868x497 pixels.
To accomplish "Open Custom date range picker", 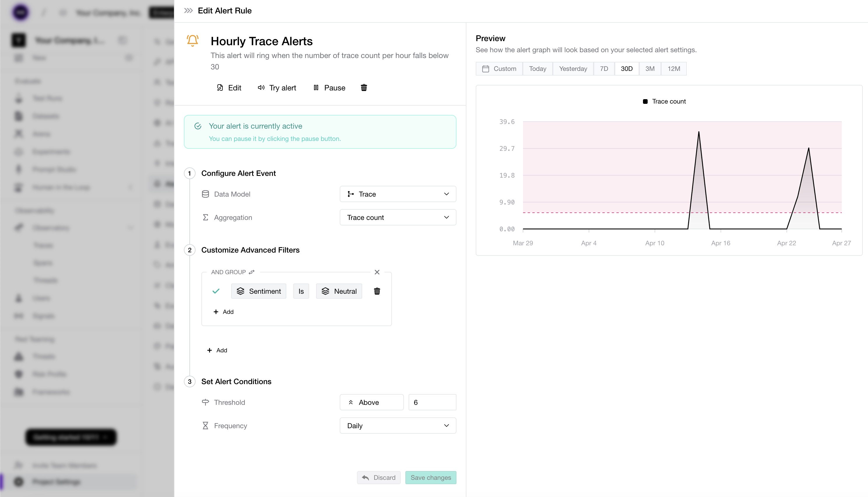I will 499,69.
